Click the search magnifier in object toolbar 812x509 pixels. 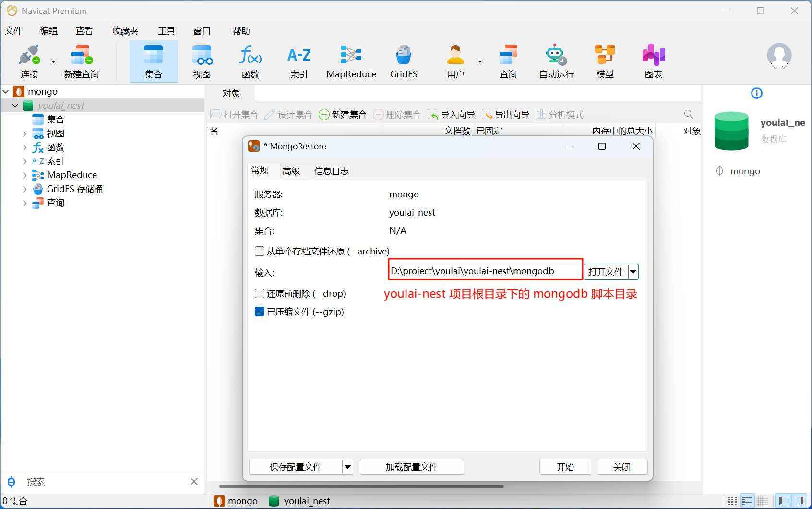pos(689,114)
